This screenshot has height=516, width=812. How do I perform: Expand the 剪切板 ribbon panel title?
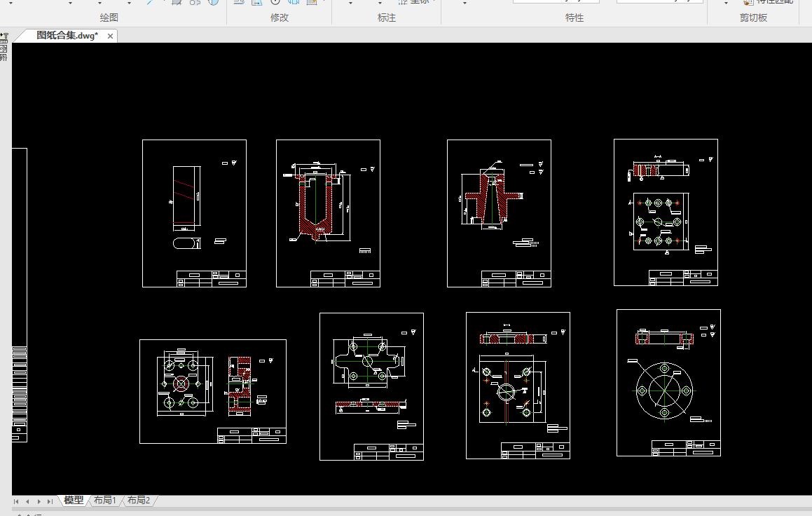click(753, 18)
